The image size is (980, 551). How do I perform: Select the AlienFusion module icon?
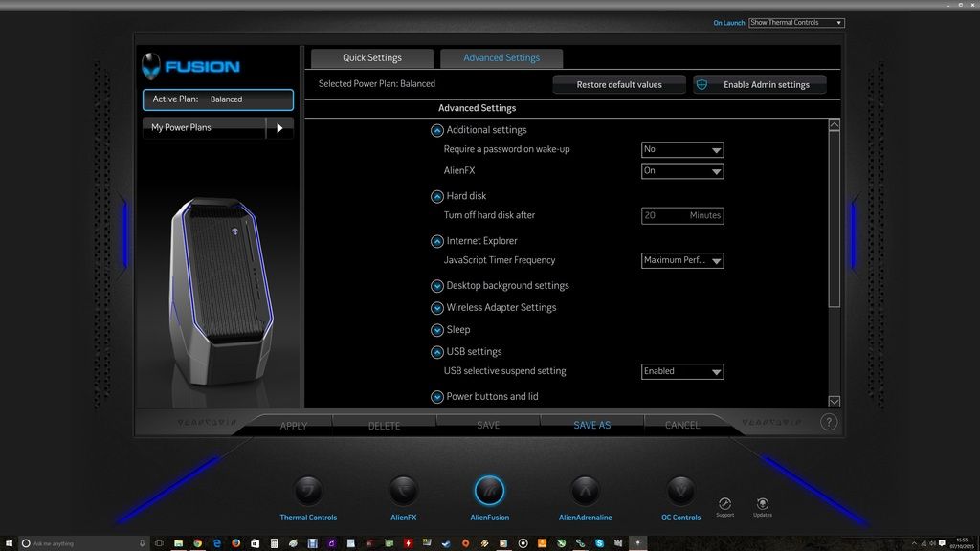point(489,491)
